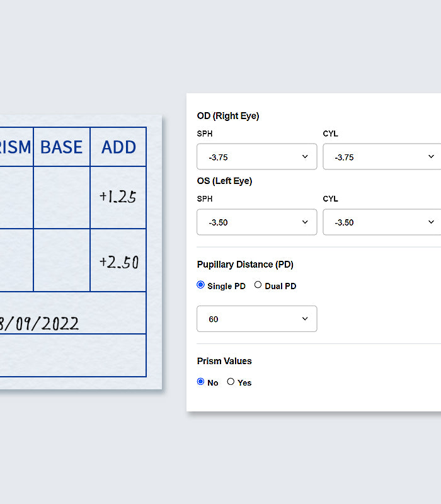Choose the Dual PD radio option
The height and width of the screenshot is (504, 441).
258,285
